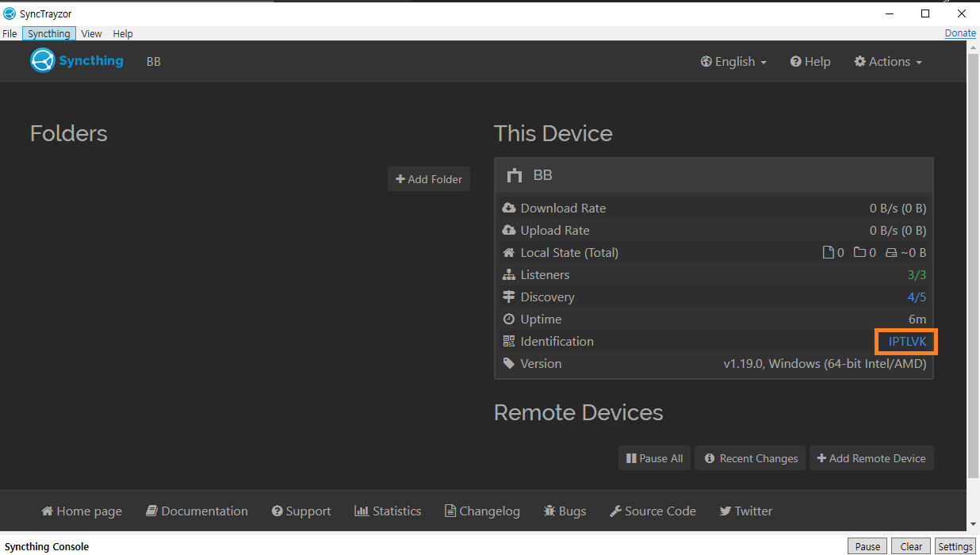Click the vertical scrollbar thumb
This screenshot has width=980, height=555.
pos(974,266)
